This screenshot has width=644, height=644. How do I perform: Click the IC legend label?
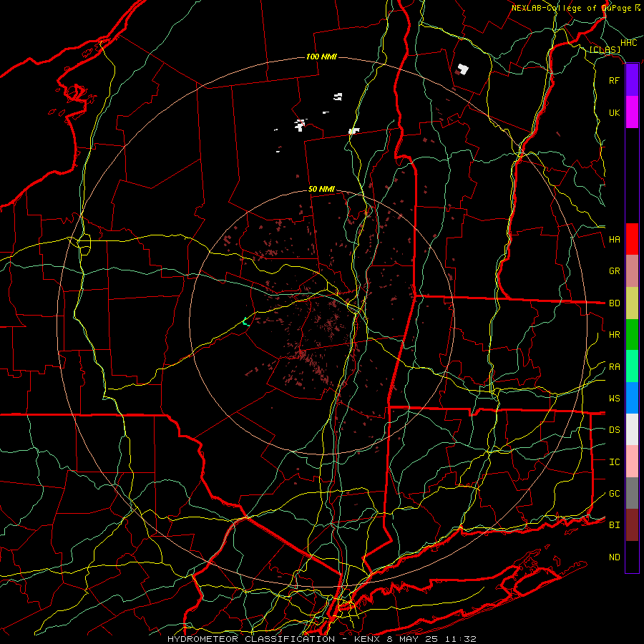[614, 462]
